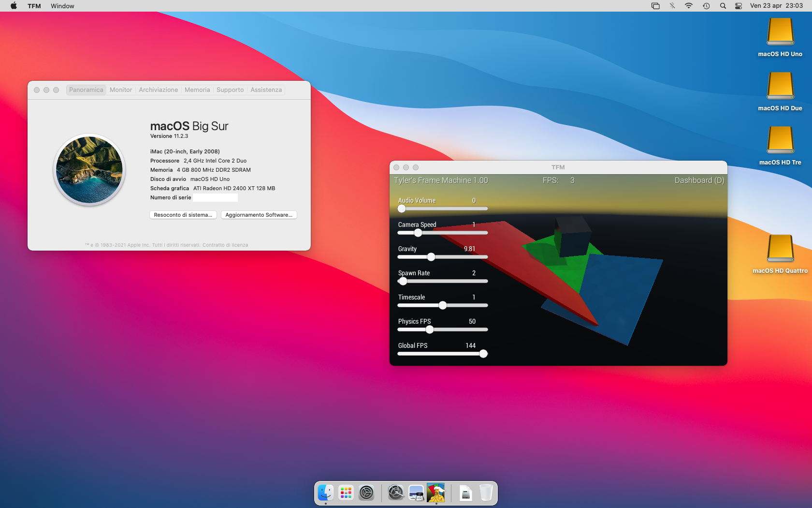Click the Bluetooth menu bar icon
This screenshot has height=508, width=812.
click(x=672, y=6)
